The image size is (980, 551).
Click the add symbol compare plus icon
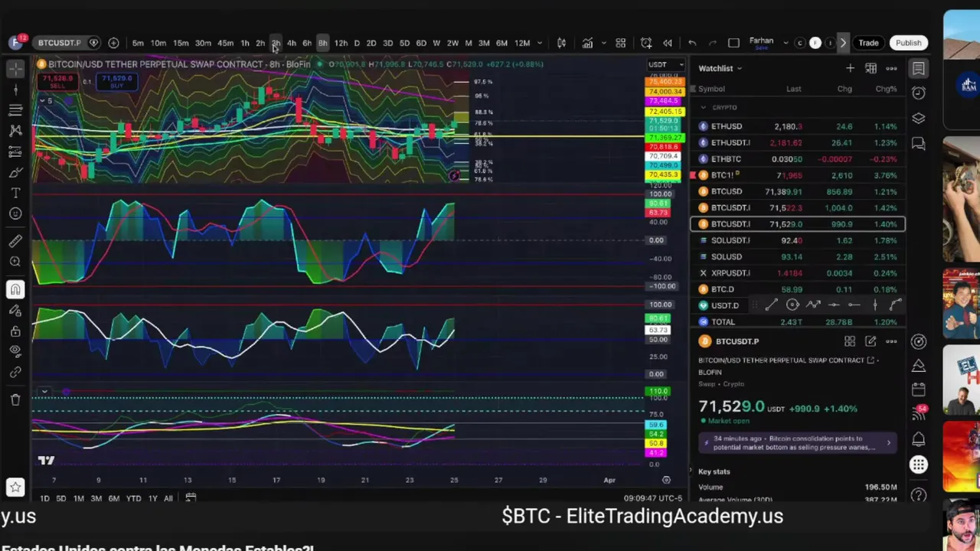click(113, 43)
